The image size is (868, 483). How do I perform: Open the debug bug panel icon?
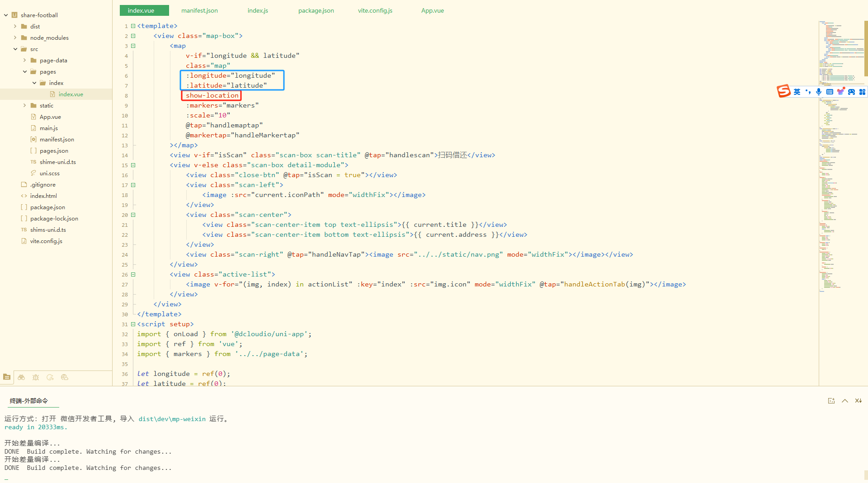36,377
